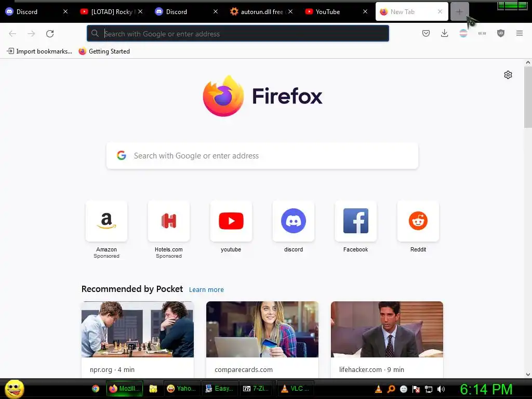Click the page scrollbar down arrow
532x399 pixels.
tap(528, 375)
